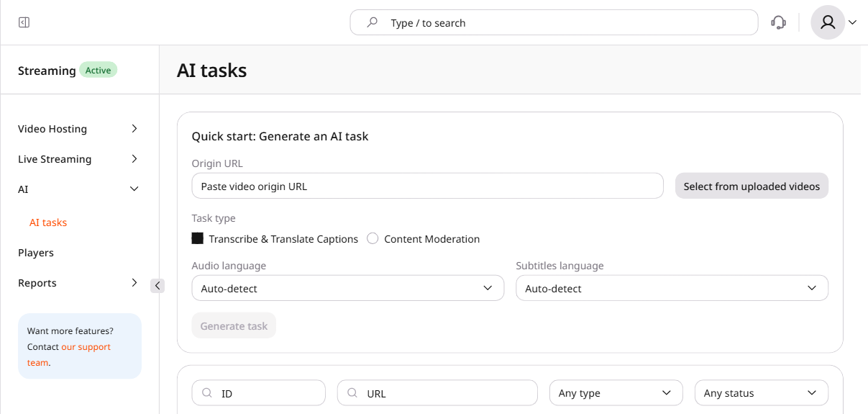Viewport: 868px width, 414px height.
Task: Select the Content Moderation radio option
Action: pyautogui.click(x=373, y=238)
